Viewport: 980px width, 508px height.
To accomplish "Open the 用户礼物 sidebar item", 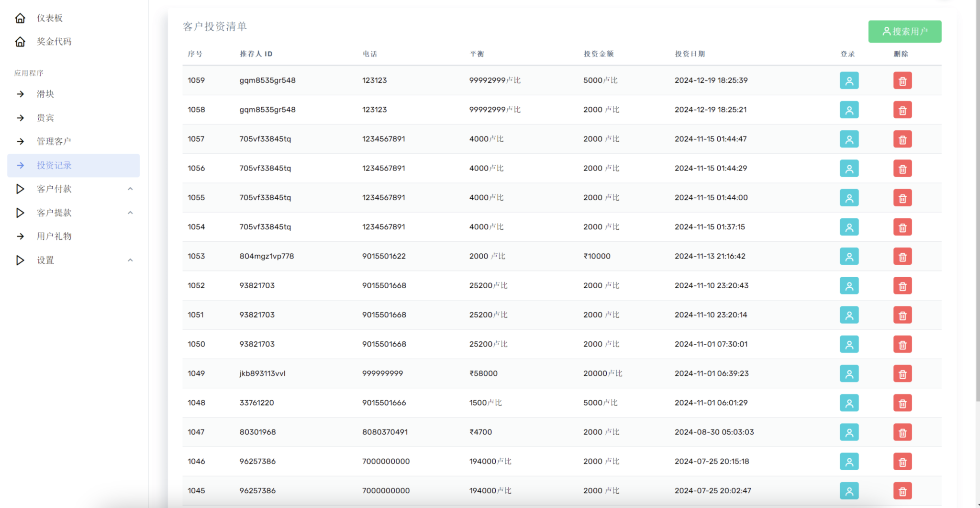I will pyautogui.click(x=54, y=237).
